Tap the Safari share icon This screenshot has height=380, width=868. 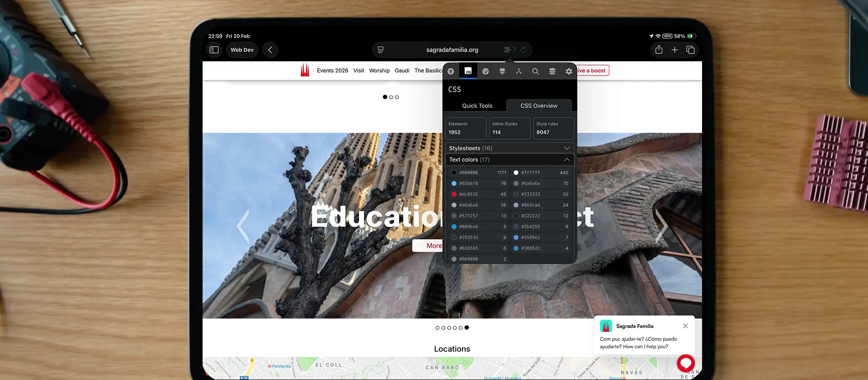(659, 50)
